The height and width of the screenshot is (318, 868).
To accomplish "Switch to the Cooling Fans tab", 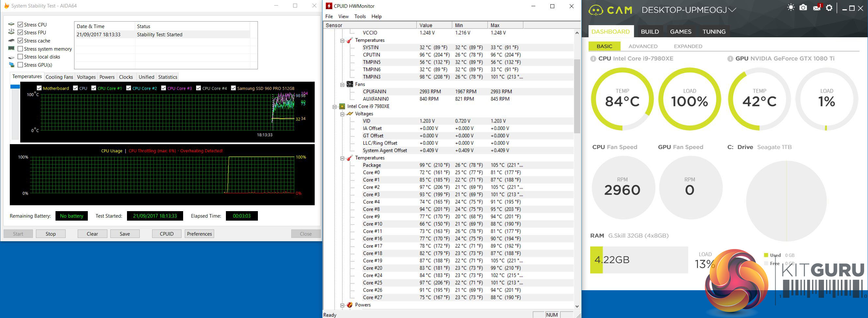I will click(x=59, y=77).
